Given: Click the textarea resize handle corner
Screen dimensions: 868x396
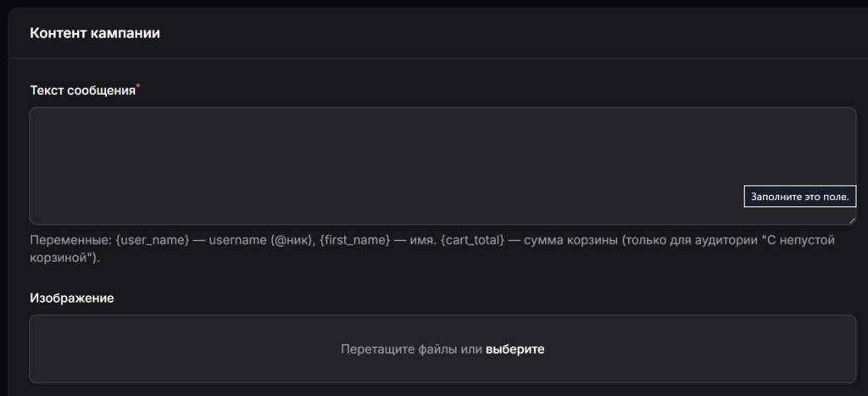Looking at the screenshot, I should click(x=851, y=220).
